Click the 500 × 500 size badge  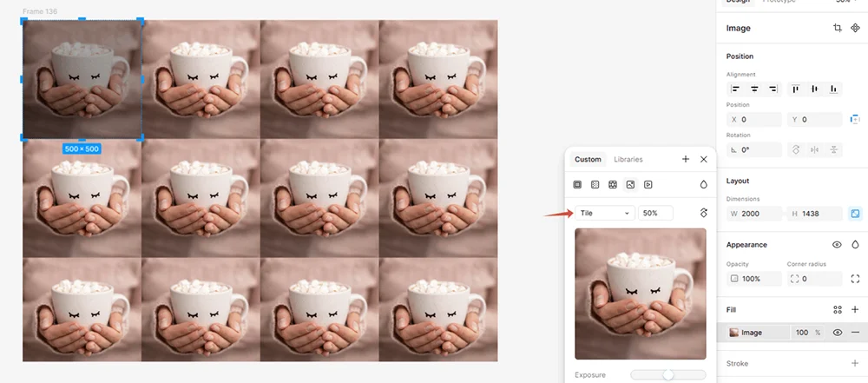tap(82, 149)
